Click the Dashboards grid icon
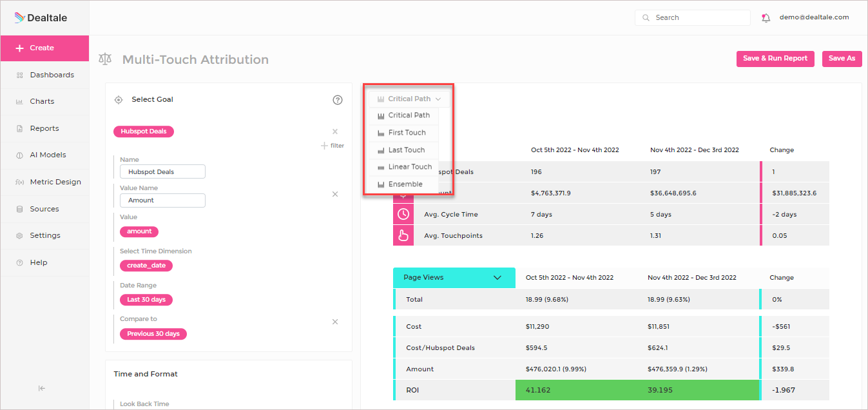 click(19, 75)
